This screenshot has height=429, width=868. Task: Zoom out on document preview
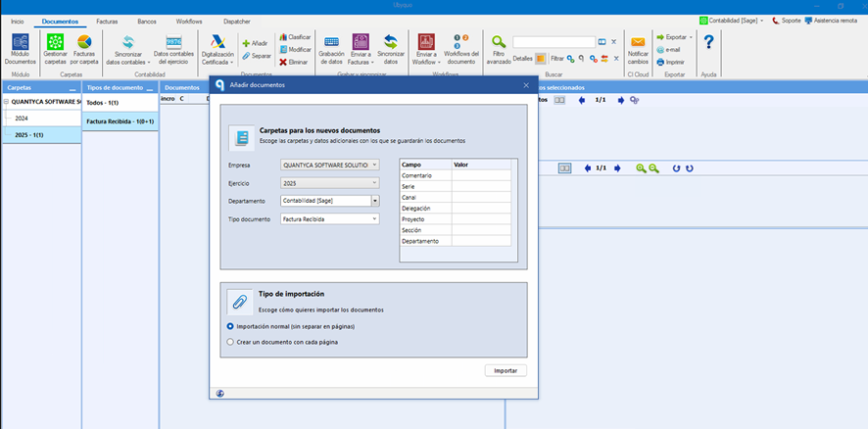[x=653, y=168]
